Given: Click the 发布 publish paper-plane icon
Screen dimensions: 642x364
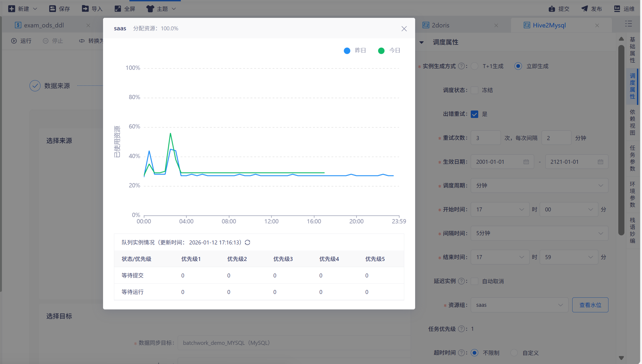Looking at the screenshot, I should coord(584,9).
